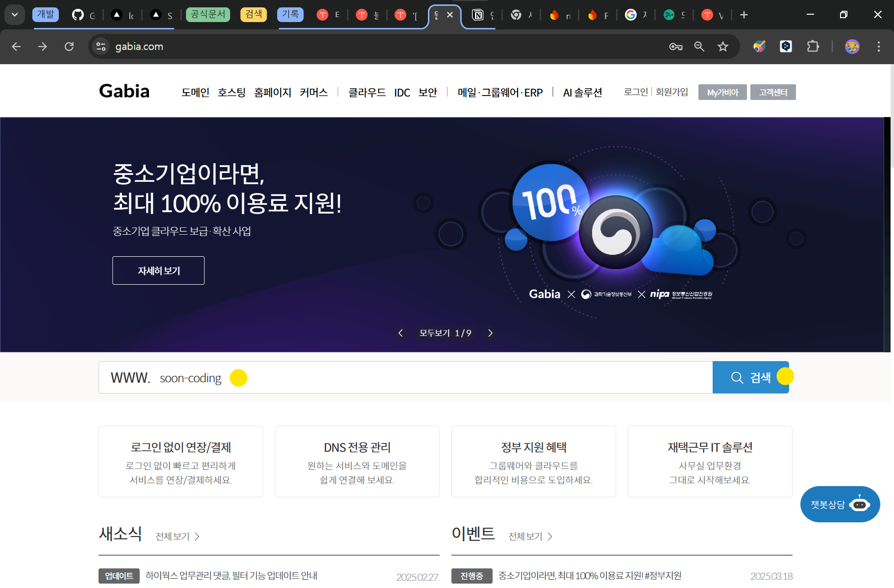The image size is (894, 588).
Task: Click the 로그인 link
Action: 636,92
